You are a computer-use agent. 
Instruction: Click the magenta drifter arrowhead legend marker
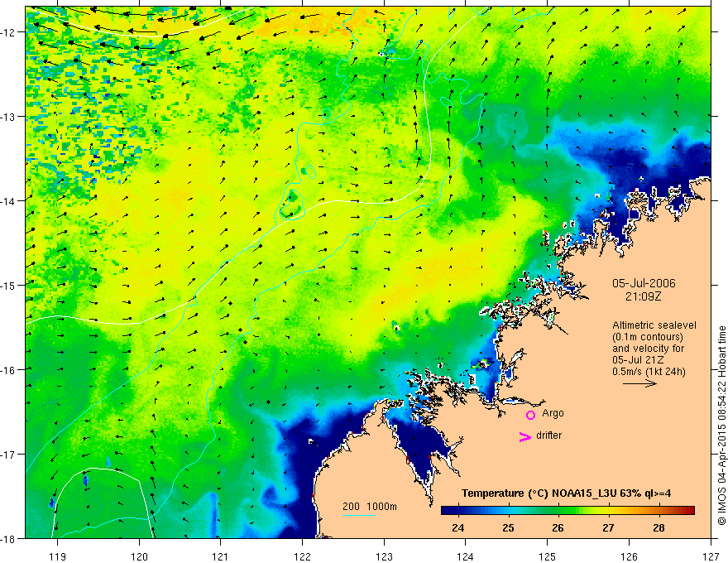click(525, 436)
